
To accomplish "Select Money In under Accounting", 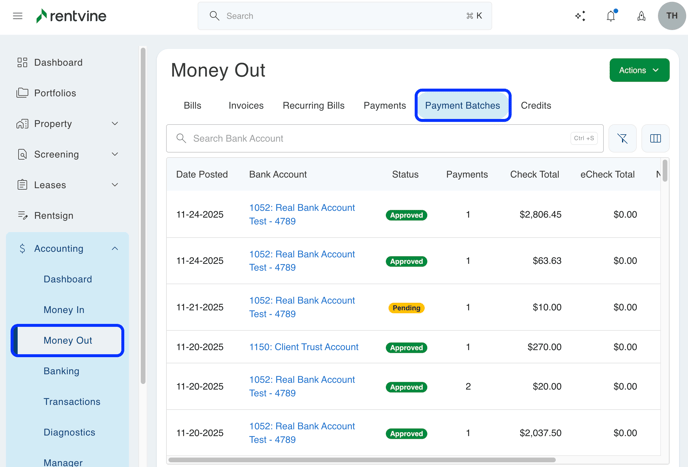I will point(64,310).
